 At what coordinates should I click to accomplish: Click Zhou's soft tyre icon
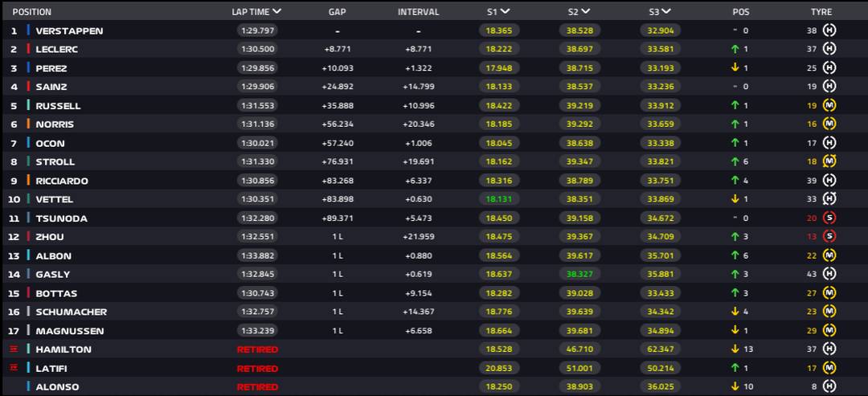pyautogui.click(x=829, y=237)
